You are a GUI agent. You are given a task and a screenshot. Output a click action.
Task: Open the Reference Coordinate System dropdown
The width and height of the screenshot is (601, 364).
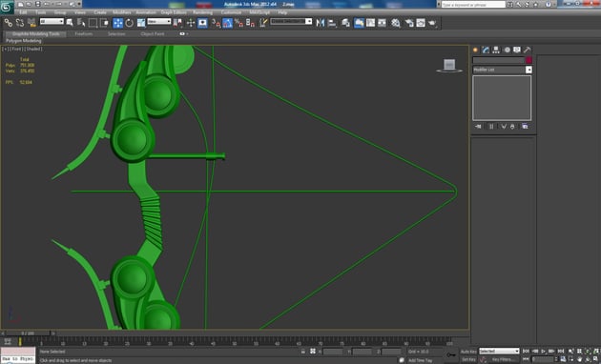pos(159,21)
